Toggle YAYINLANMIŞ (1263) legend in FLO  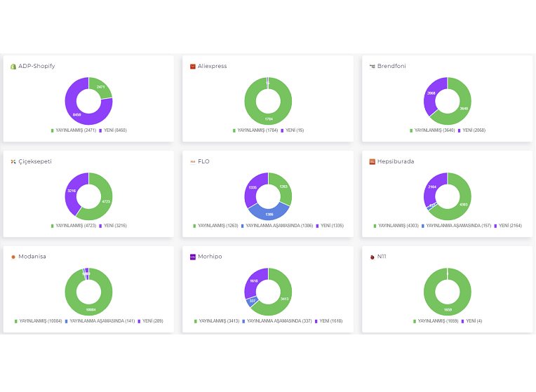[215, 226]
